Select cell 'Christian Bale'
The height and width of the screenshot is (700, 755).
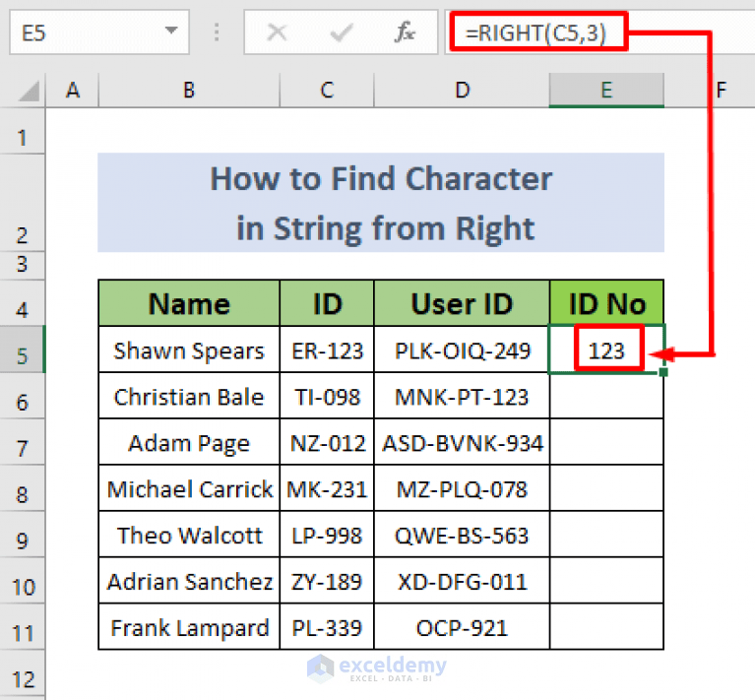coord(189,396)
